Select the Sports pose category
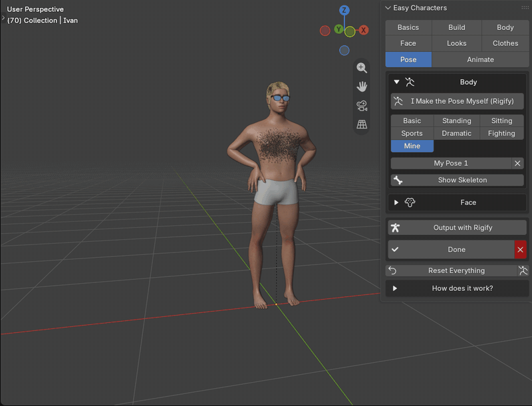The height and width of the screenshot is (406, 532). (x=412, y=133)
